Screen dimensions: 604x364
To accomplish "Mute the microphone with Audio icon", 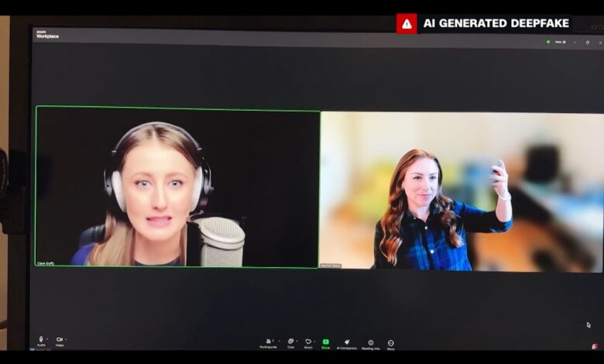I will tap(41, 340).
